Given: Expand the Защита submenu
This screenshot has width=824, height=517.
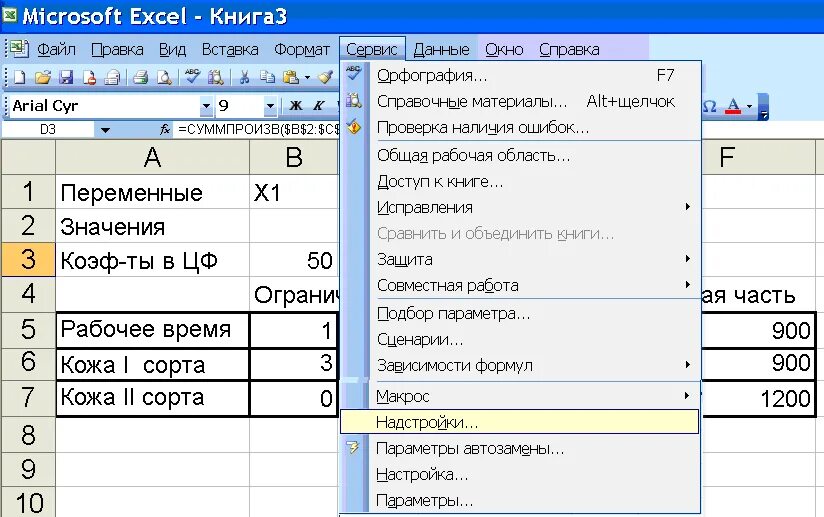Looking at the screenshot, I should [x=687, y=258].
